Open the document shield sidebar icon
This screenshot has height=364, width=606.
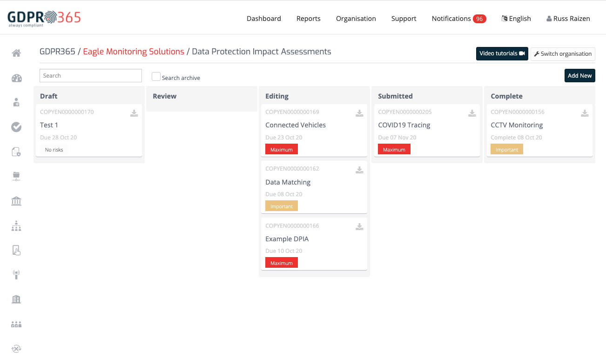coord(16,152)
